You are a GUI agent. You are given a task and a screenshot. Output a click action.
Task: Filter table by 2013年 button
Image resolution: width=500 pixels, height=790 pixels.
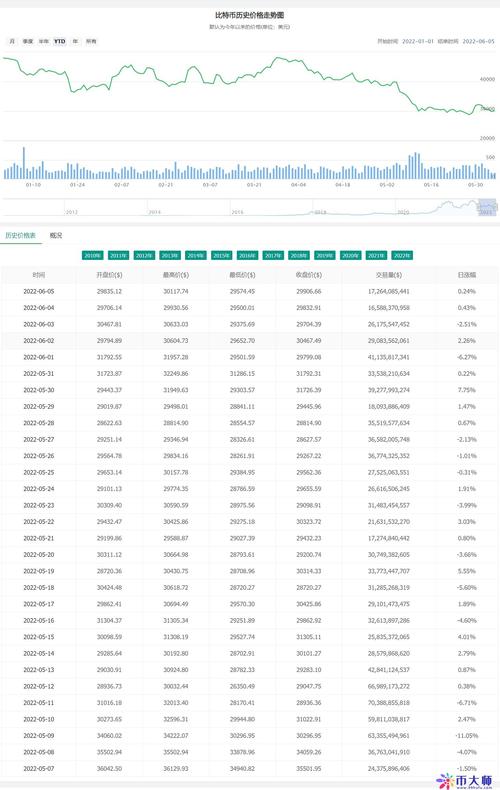click(170, 255)
